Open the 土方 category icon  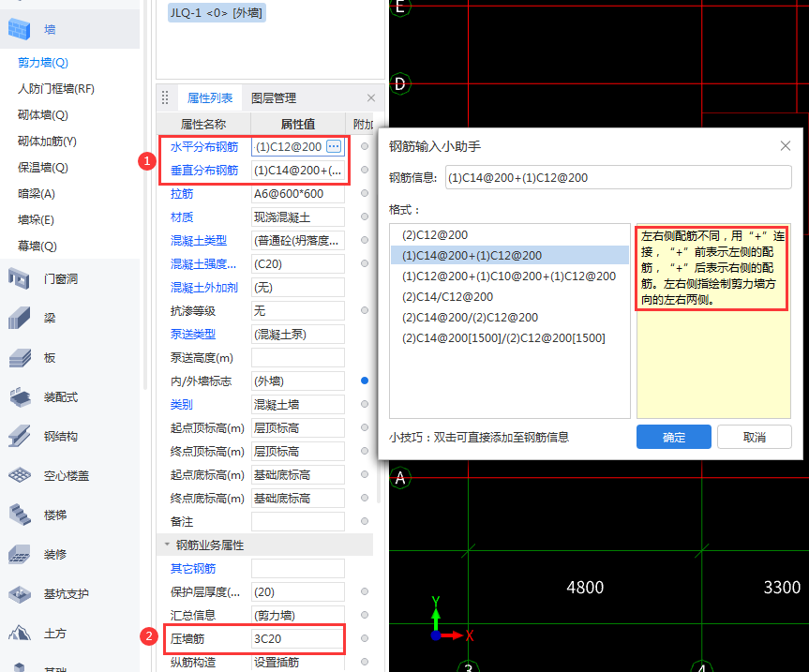click(x=19, y=633)
